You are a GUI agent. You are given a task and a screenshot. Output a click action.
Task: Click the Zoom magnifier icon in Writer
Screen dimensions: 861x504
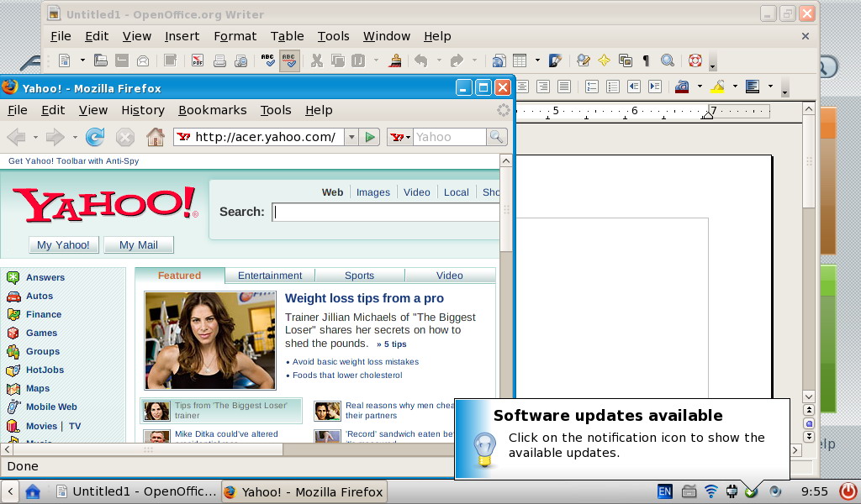(667, 60)
